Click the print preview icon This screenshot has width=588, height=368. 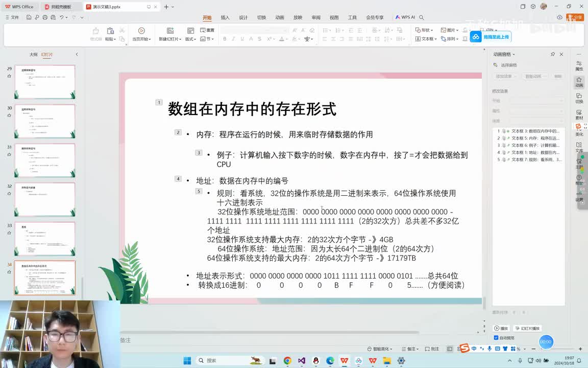click(53, 17)
